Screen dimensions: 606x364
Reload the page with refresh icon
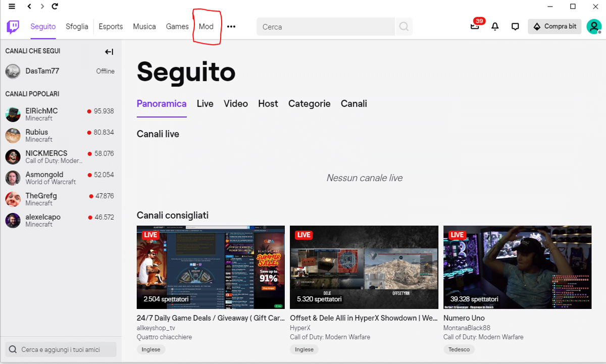(x=55, y=7)
